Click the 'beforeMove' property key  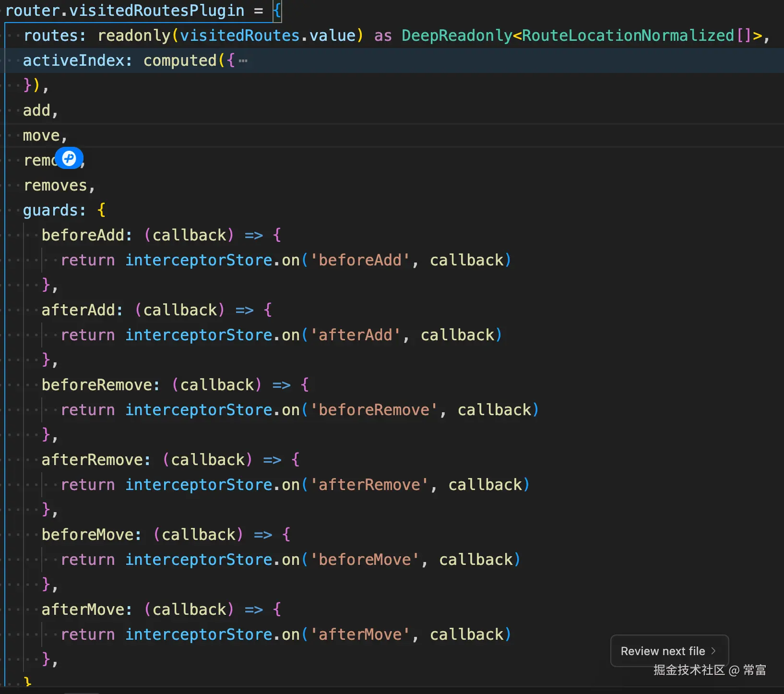88,535
